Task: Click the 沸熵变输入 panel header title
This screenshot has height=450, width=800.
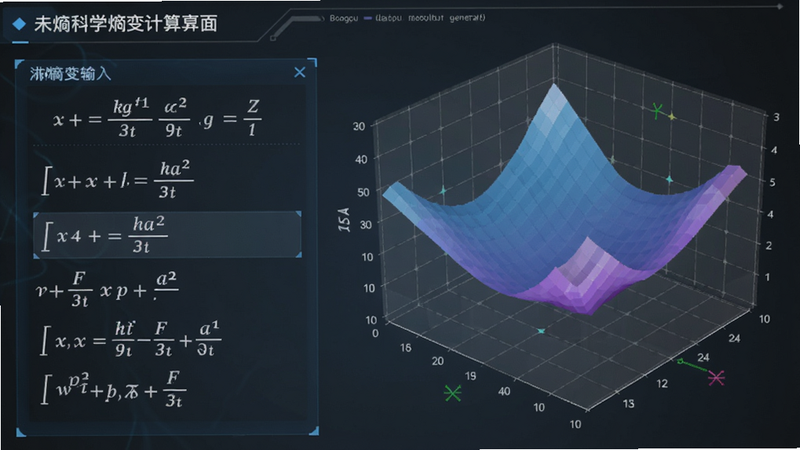Action: 70,73
